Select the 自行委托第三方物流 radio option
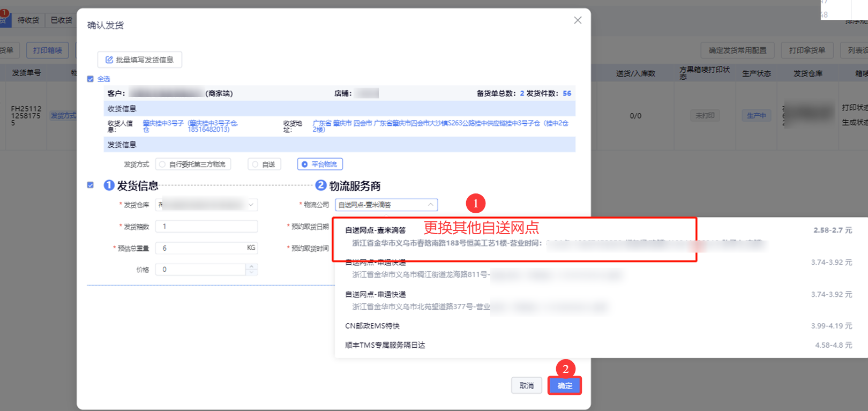The height and width of the screenshot is (411, 868). [x=193, y=164]
